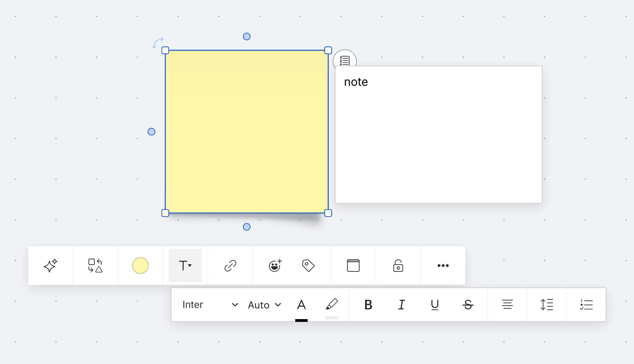Click the rotate handle of the sticky

point(158,43)
